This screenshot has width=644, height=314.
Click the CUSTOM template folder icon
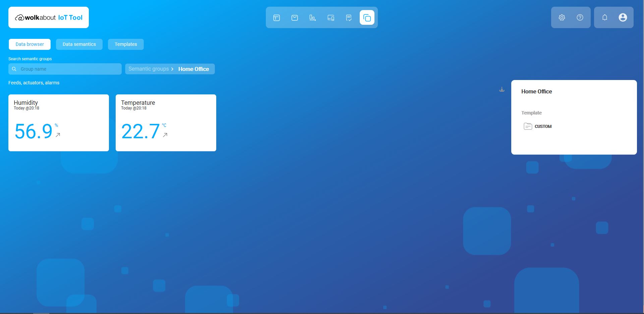coord(528,126)
